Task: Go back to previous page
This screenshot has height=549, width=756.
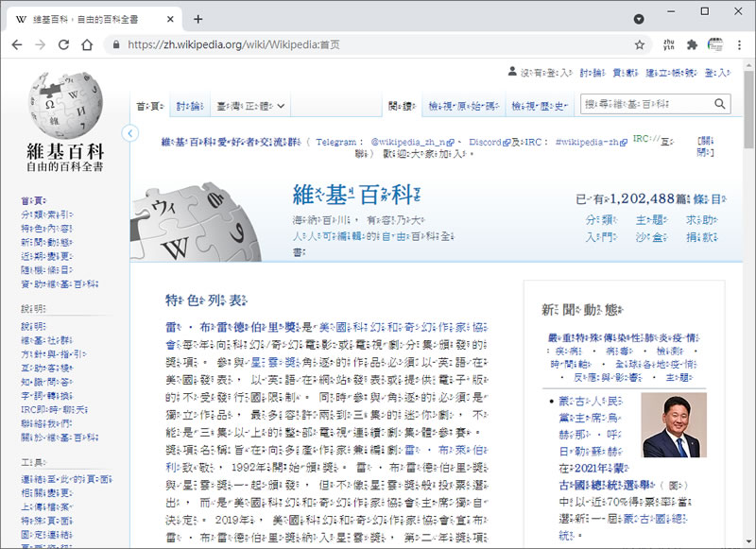Action: click(x=17, y=44)
